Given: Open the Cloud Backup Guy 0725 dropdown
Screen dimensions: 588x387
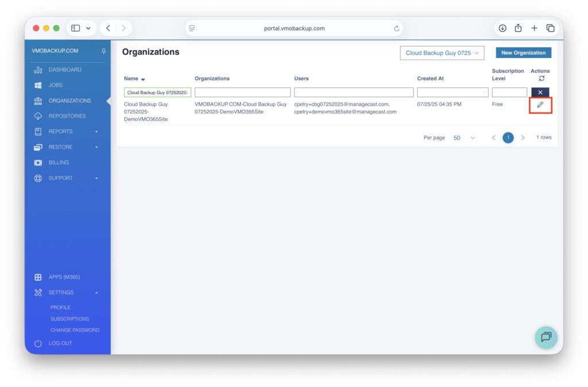Looking at the screenshot, I should [442, 53].
